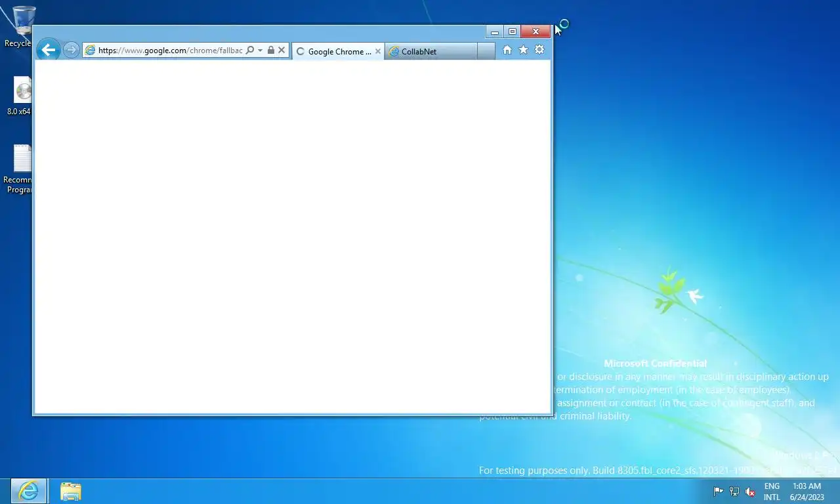The image size is (840, 504).
Task: Click the Internet Explorer page icon in address bar
Action: click(x=90, y=51)
